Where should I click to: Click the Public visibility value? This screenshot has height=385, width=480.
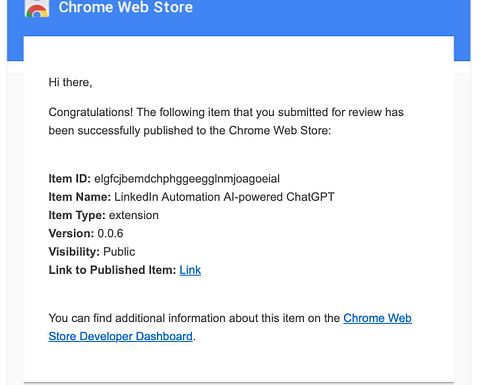coord(119,252)
